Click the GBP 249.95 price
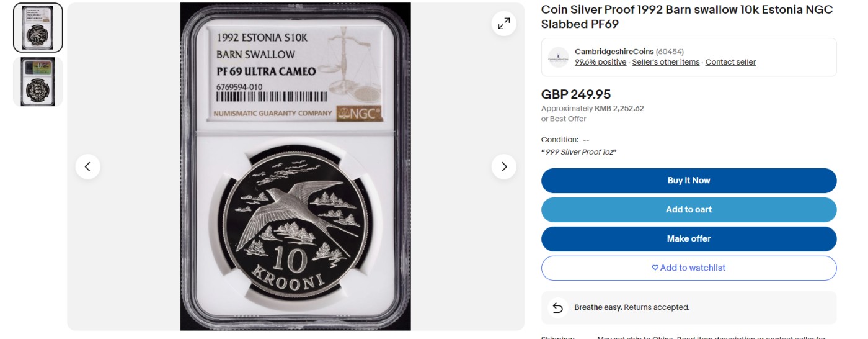Screen dimensions: 868x339 point(576,94)
